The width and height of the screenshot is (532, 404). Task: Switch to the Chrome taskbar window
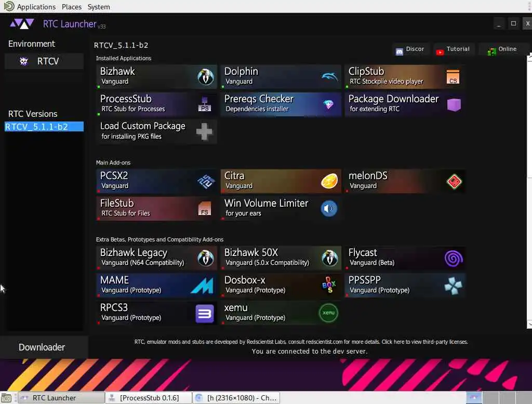tap(236, 398)
